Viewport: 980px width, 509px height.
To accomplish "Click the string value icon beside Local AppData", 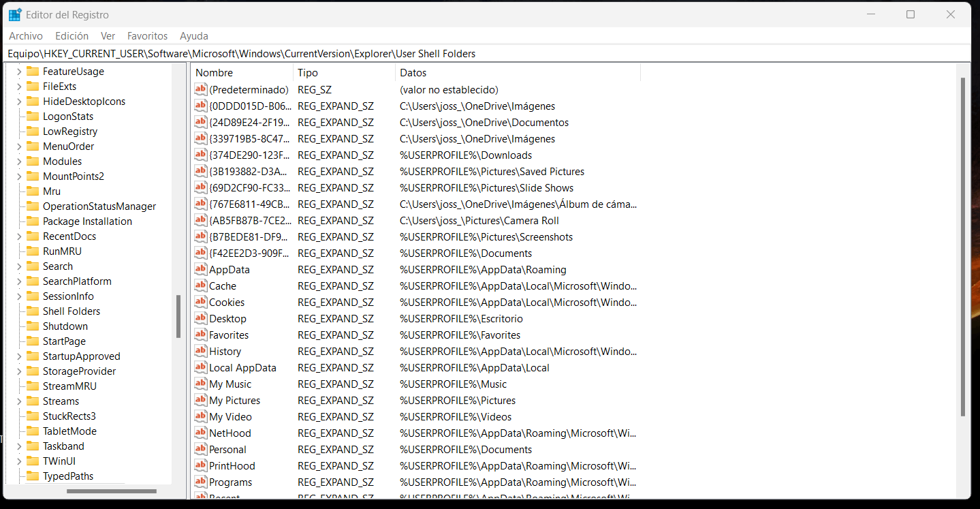I will pyautogui.click(x=200, y=367).
